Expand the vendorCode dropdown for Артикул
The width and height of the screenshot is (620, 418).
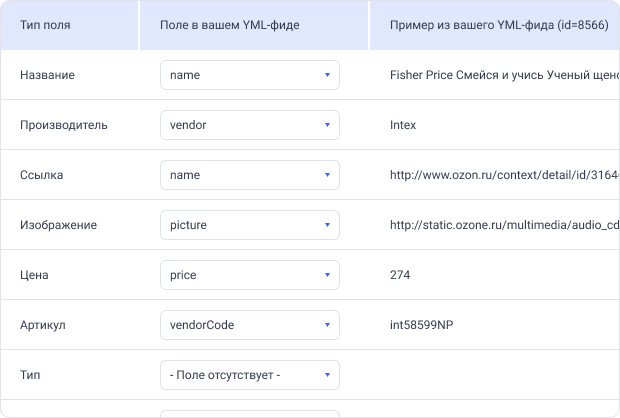pyautogui.click(x=249, y=325)
